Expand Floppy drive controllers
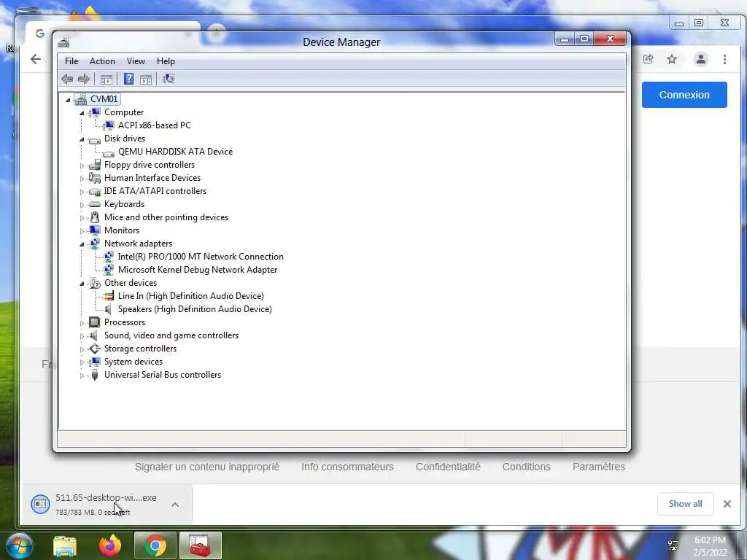747x560 pixels. pyautogui.click(x=82, y=166)
